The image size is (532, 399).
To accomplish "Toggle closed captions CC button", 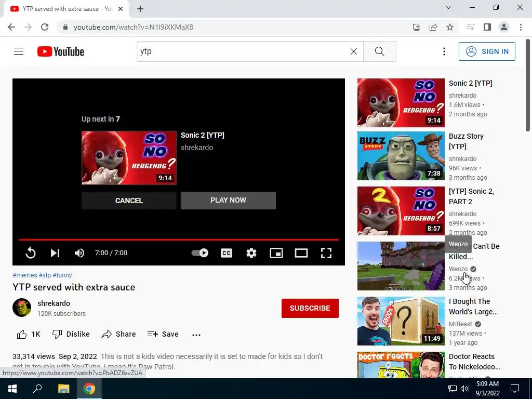I will point(227,253).
